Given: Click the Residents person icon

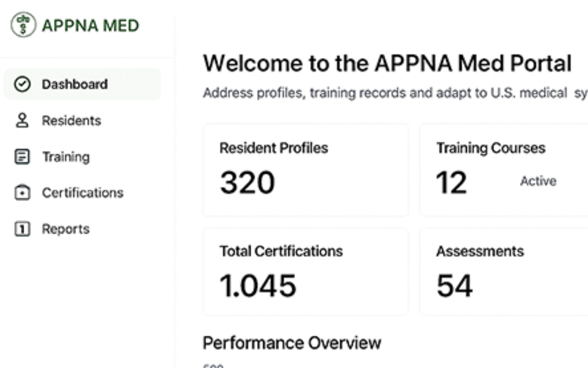Looking at the screenshot, I should pyautogui.click(x=22, y=120).
